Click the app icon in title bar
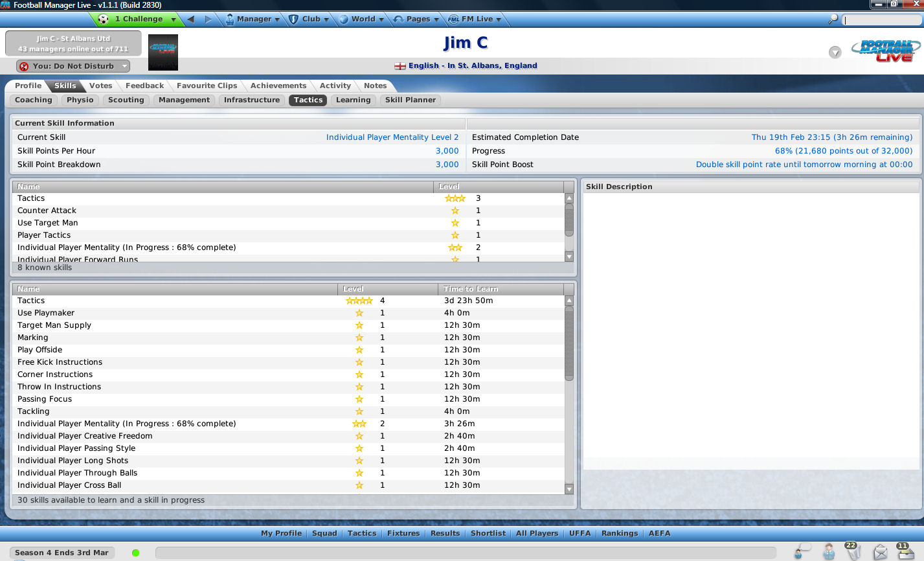The width and height of the screenshot is (924, 561). pos(6,5)
